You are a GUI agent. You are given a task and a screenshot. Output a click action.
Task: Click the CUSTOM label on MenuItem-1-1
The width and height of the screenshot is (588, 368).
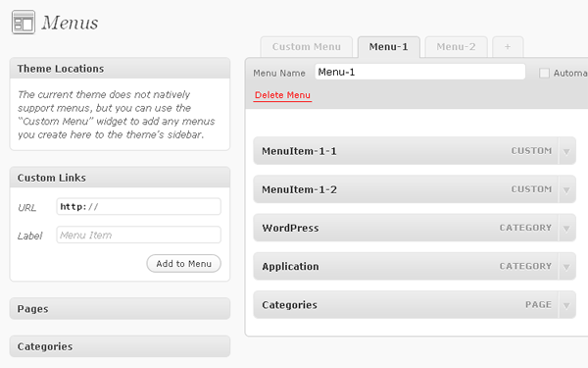pyautogui.click(x=531, y=151)
